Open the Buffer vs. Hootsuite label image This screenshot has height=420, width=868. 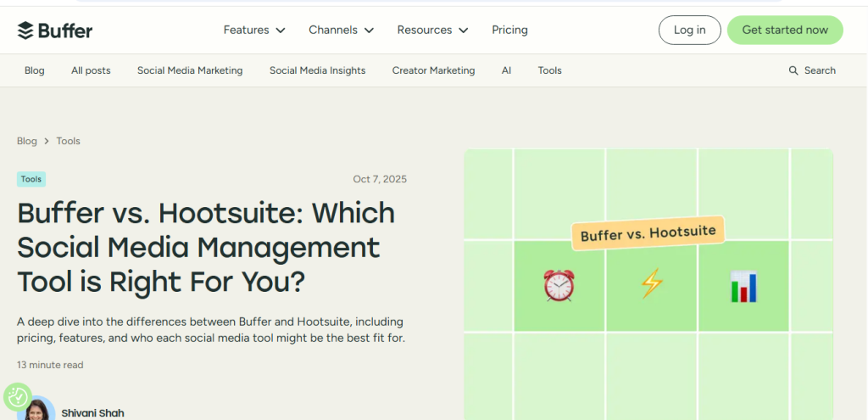click(x=648, y=232)
